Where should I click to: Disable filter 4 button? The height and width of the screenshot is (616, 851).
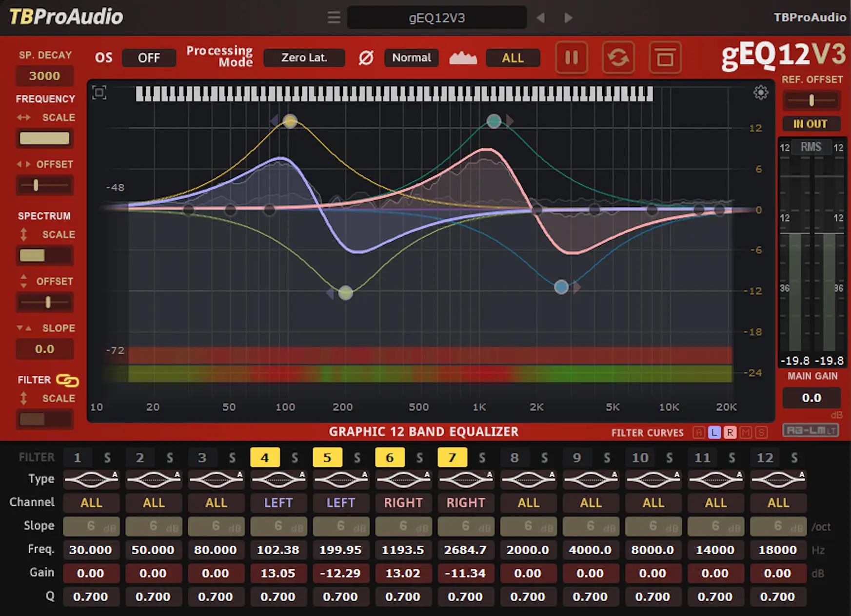(x=265, y=458)
